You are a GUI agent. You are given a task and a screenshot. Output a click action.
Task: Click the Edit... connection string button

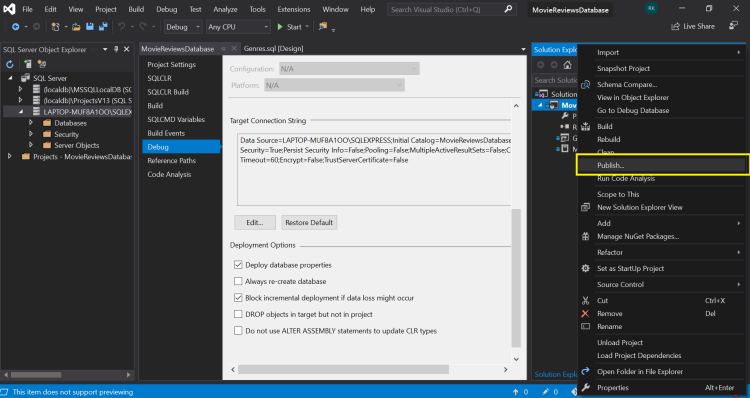coord(255,222)
